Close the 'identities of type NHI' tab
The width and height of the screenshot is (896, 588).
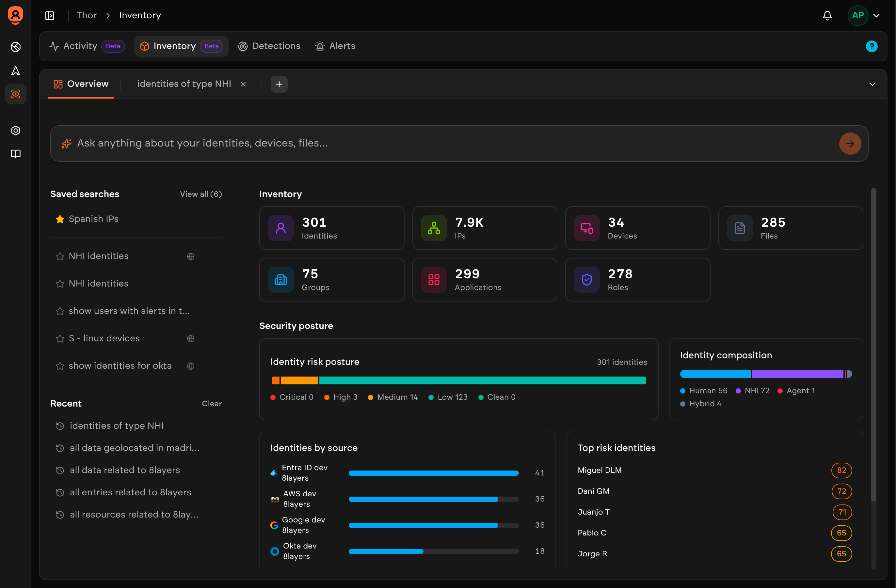pos(243,84)
